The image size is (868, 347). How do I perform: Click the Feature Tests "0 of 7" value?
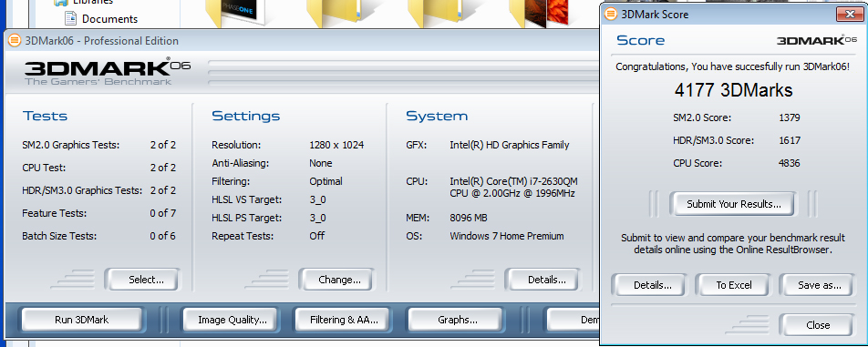pyautogui.click(x=162, y=213)
